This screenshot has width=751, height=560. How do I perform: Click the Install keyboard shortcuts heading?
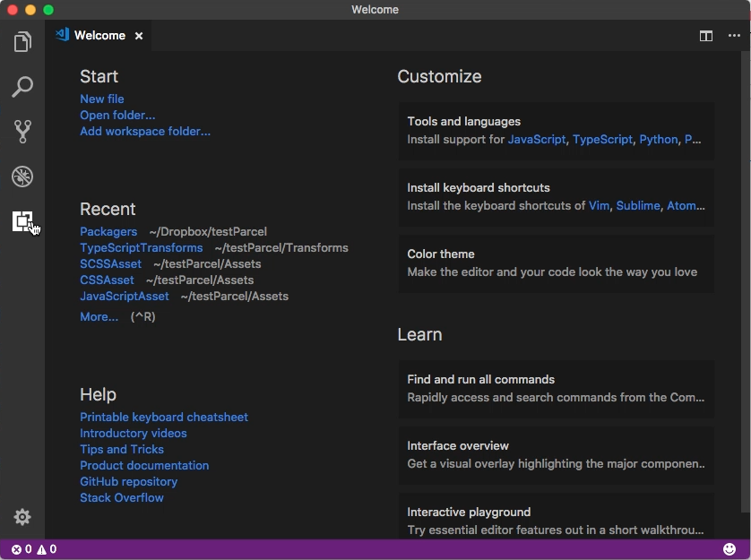(x=479, y=188)
